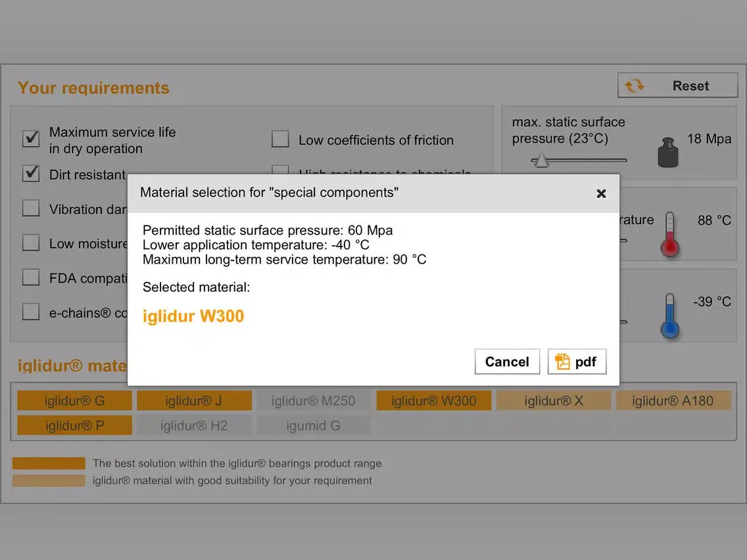
Task: Tick the FDA compatible checkbox
Action: 31,277
